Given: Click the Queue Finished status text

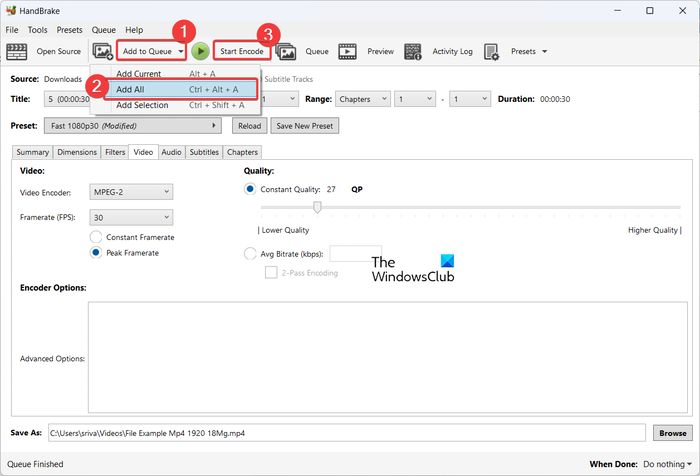Looking at the screenshot, I should [x=35, y=464].
